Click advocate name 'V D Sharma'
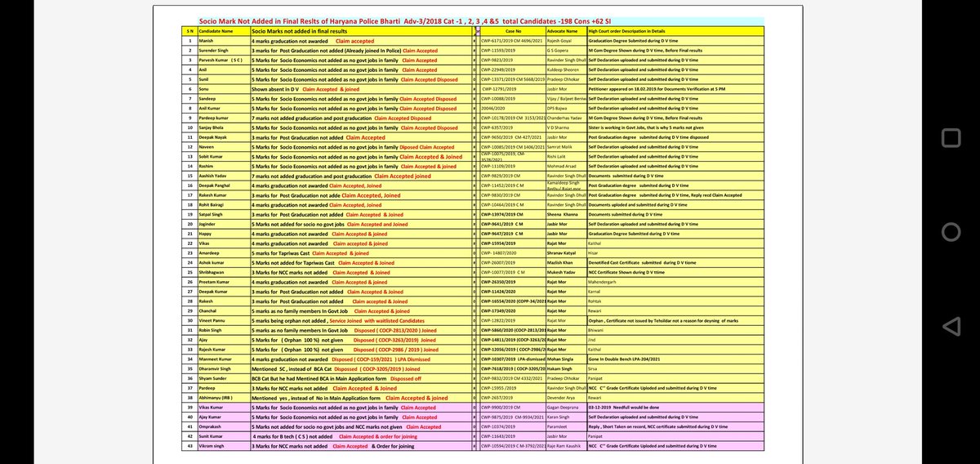This screenshot has height=464, width=980. point(559,128)
